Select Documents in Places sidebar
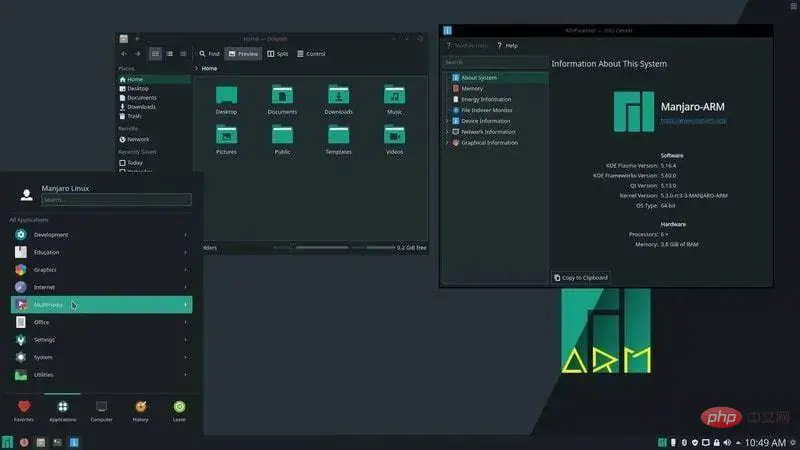The width and height of the screenshot is (800, 450). coord(154,98)
